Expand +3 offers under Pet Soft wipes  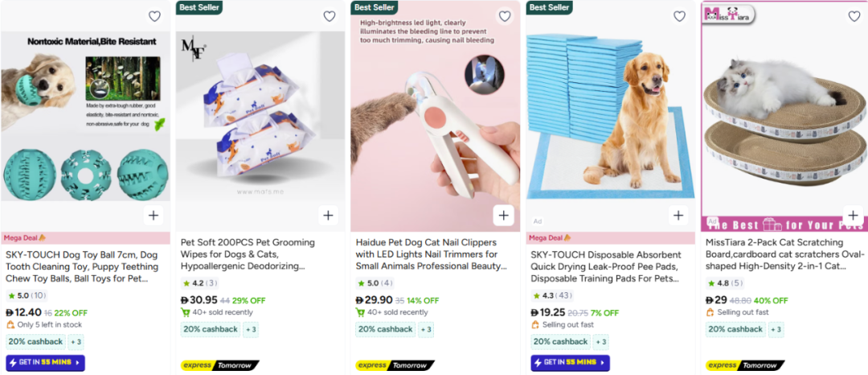(252, 329)
